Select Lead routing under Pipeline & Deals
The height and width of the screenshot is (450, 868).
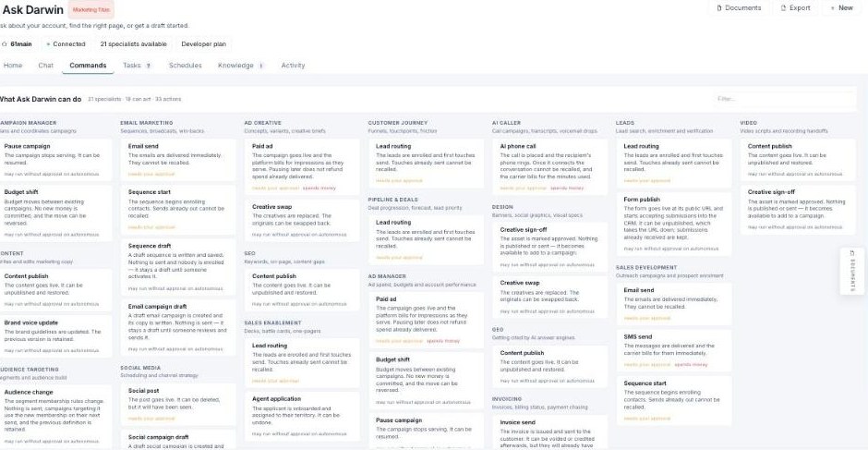click(x=426, y=240)
